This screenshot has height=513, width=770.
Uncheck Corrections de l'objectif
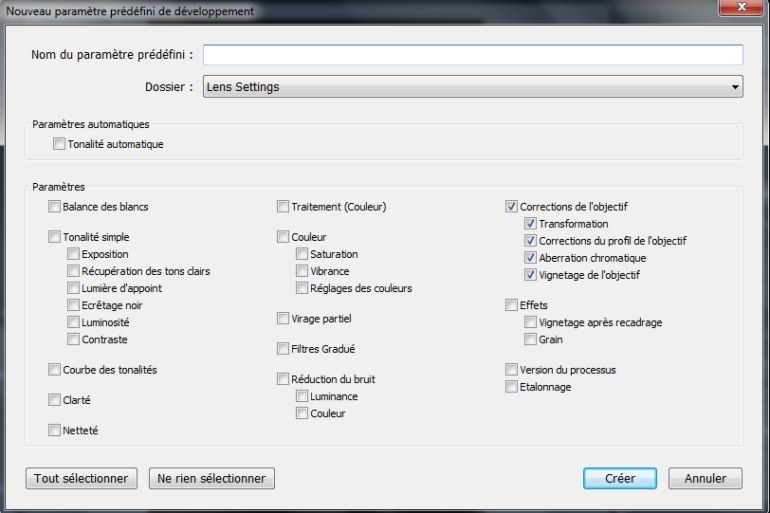tap(512, 207)
